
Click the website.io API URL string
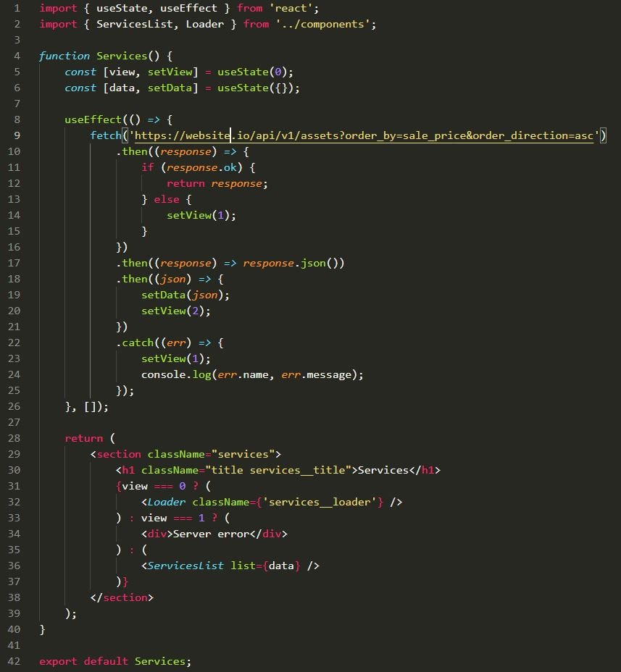[x=364, y=135]
